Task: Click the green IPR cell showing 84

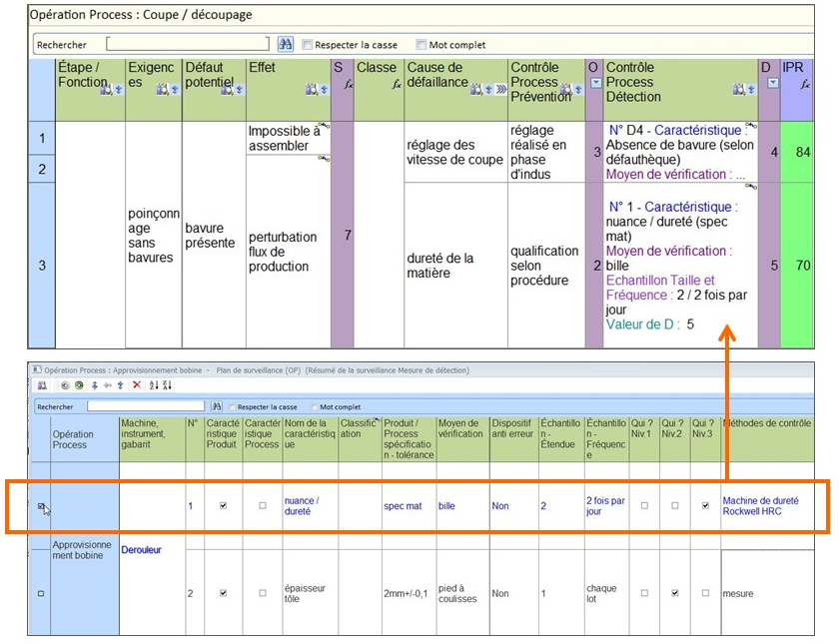Action: click(x=796, y=152)
